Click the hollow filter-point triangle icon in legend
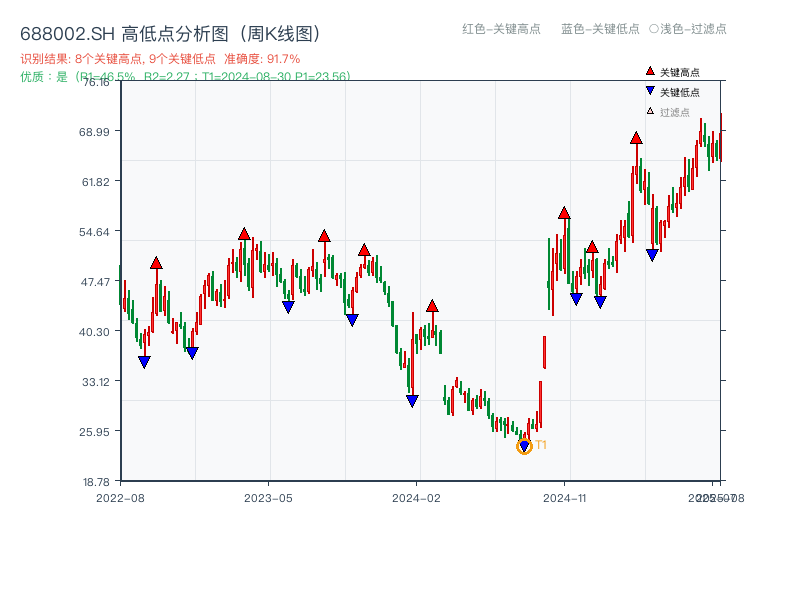Screen dimensions: 800x600 tap(650, 111)
